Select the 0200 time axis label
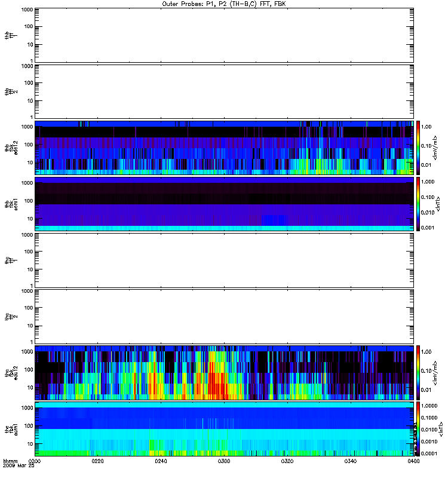448x478 pixels. tap(35, 461)
